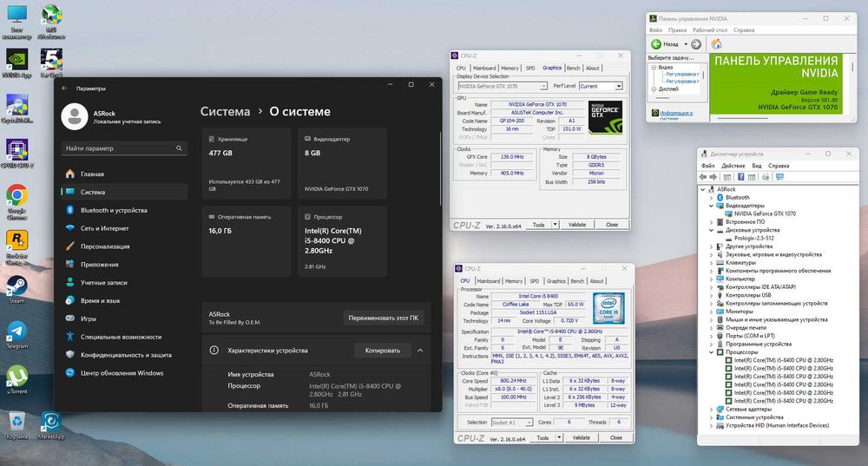Open Bluetooth и устройства in Settings sidebar
The image size is (868, 466).
pyautogui.click(x=124, y=210)
